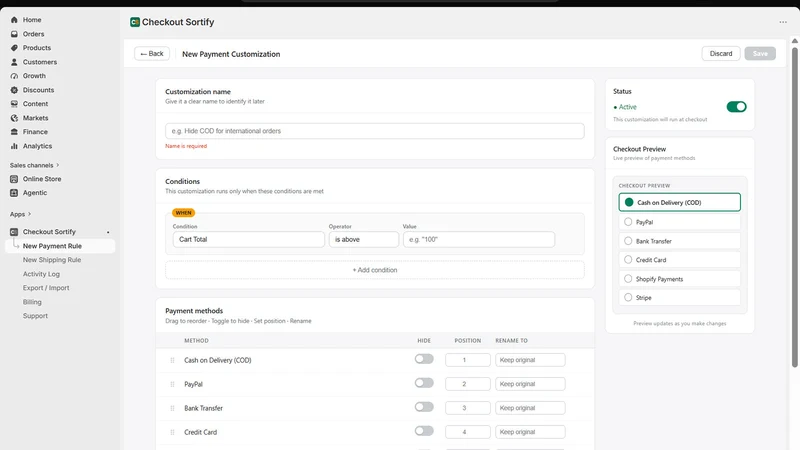Grab drag handle for Credit Card row
Screen dimensions: 800x450
[x=172, y=432]
